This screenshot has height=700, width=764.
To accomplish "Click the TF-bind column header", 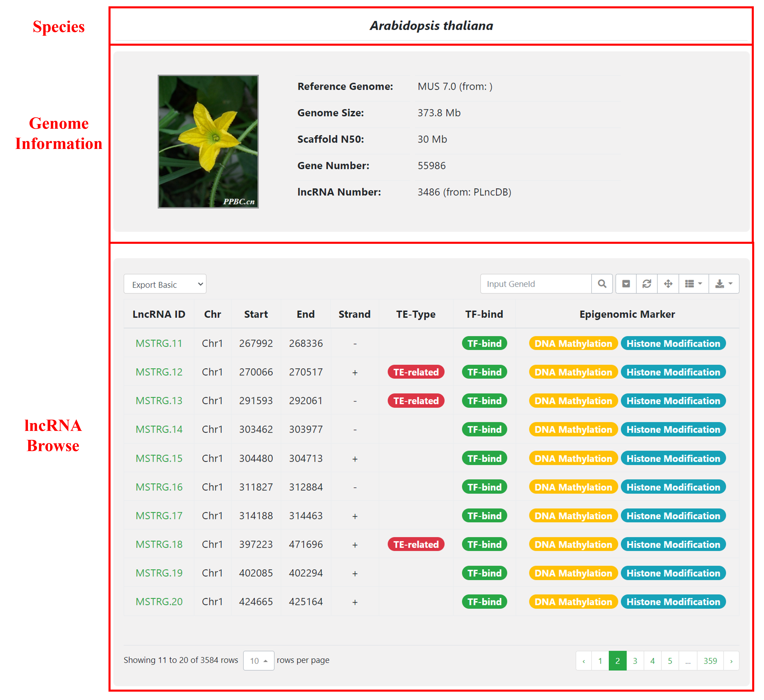I will coord(484,314).
